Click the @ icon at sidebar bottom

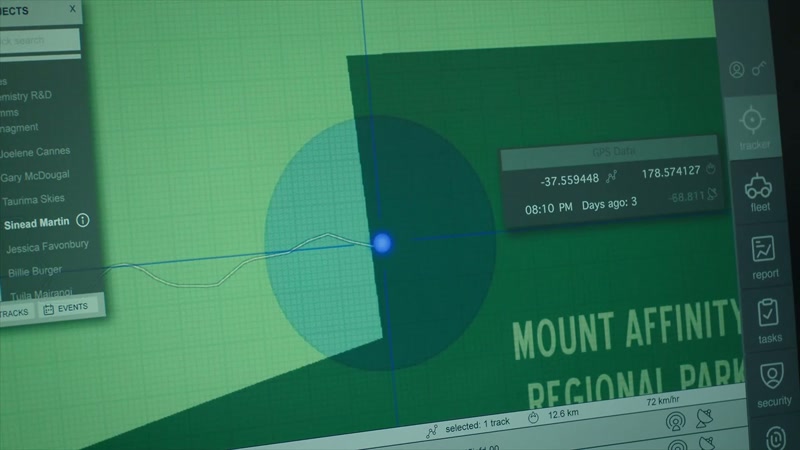[x=776, y=438]
